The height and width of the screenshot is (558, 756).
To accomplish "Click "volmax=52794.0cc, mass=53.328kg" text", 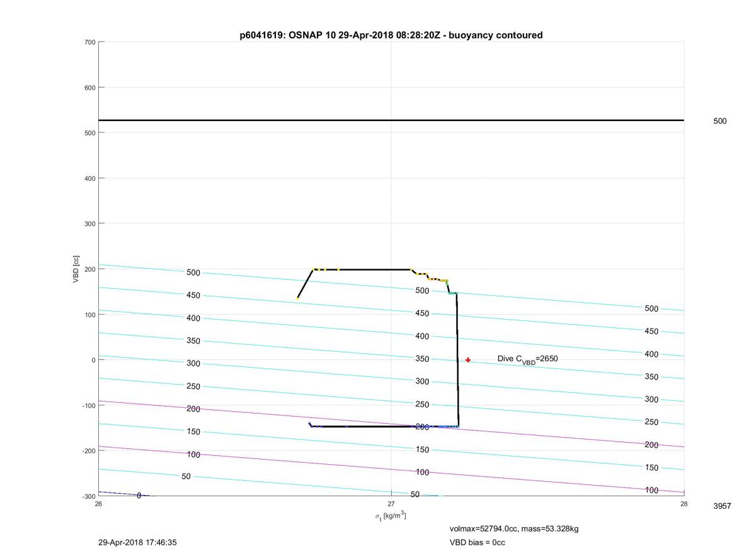I will pos(514,528).
